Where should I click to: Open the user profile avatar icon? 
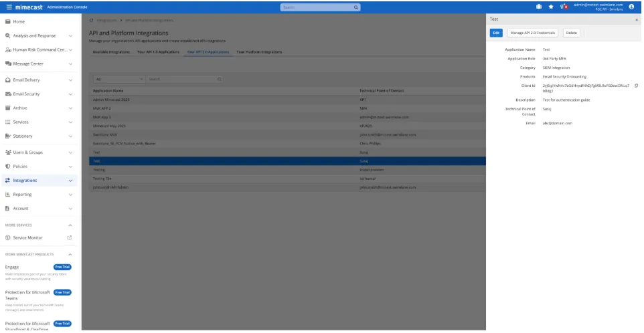tap(631, 7)
